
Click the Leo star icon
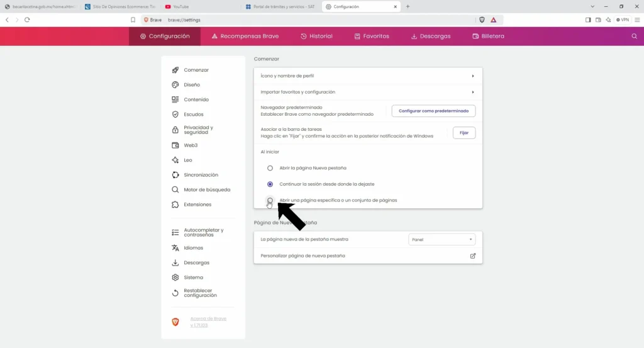(x=175, y=160)
